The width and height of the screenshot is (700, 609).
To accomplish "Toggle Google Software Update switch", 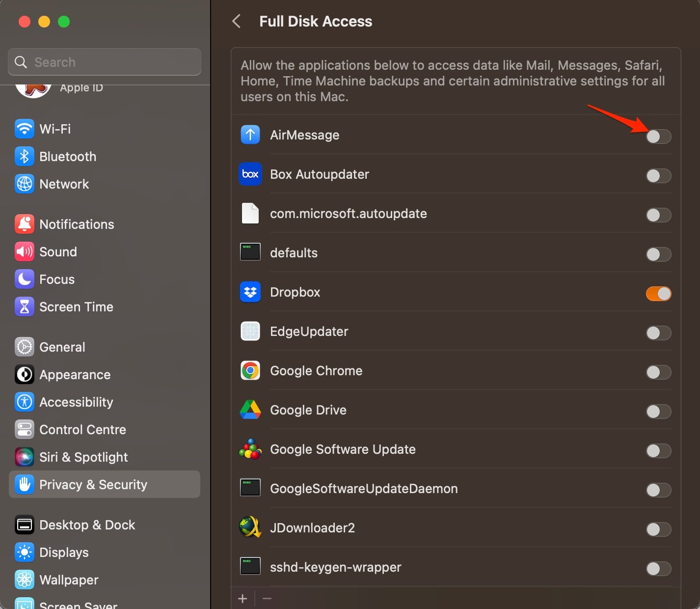I will click(658, 451).
